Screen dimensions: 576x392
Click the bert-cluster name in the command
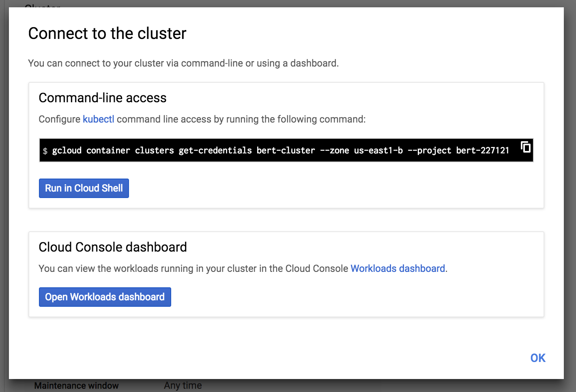[286, 151]
